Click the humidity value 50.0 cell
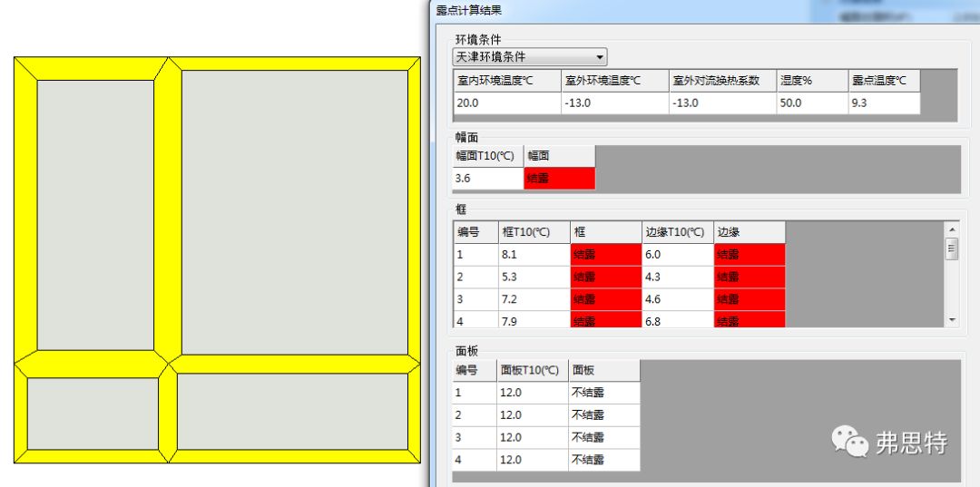This screenshot has height=487, width=980. tap(811, 102)
